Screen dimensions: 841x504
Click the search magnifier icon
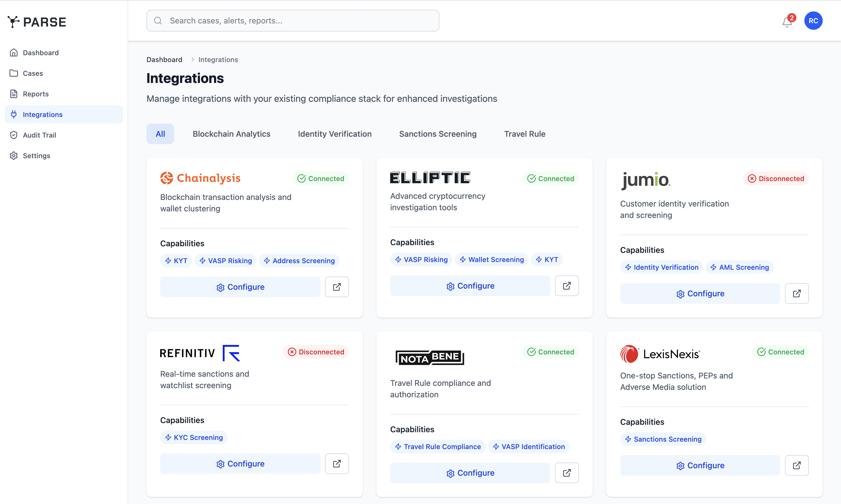tap(158, 20)
